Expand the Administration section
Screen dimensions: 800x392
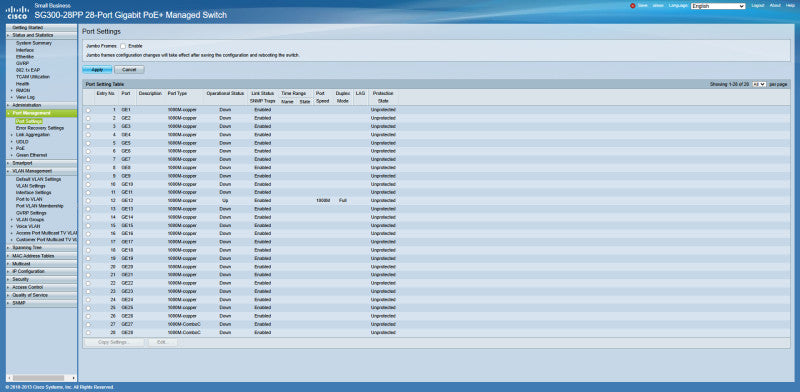click(x=27, y=105)
